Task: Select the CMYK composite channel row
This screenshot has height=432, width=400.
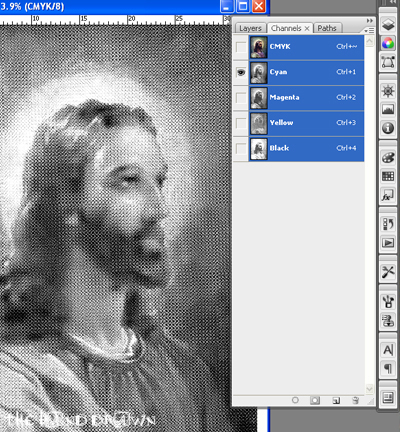Action: pyautogui.click(x=306, y=47)
